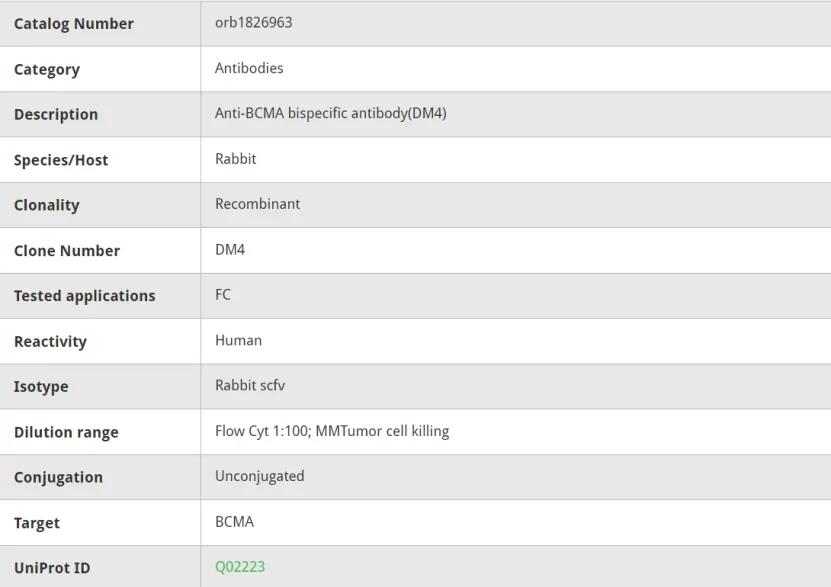The width and height of the screenshot is (831, 587).
Task: Select the Species/Host label
Action: (x=61, y=160)
